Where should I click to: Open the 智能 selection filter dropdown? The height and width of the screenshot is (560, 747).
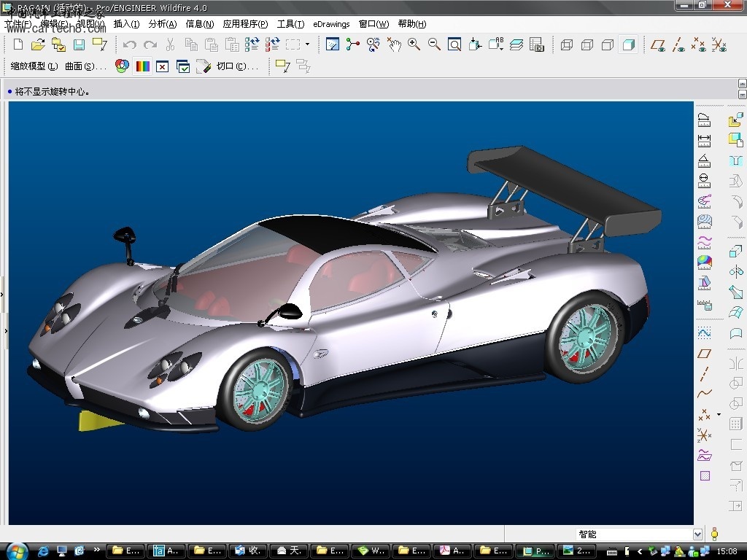(x=697, y=534)
